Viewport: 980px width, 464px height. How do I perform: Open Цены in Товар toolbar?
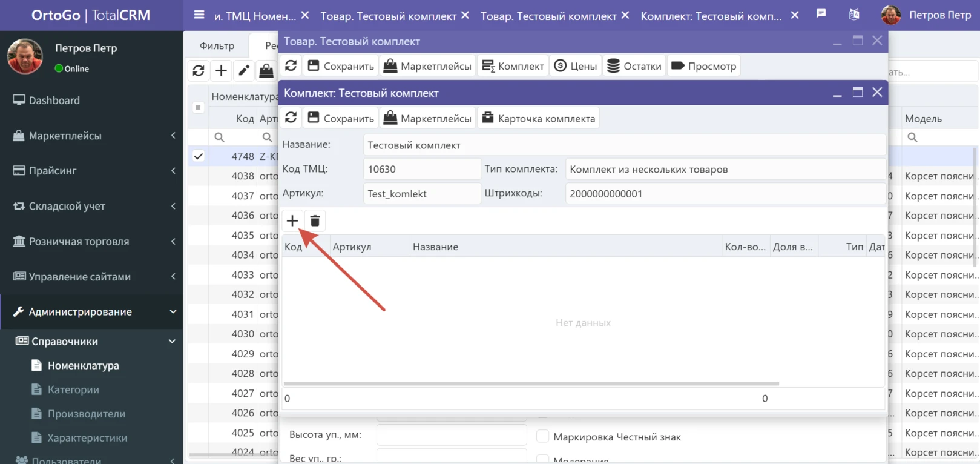pos(576,66)
